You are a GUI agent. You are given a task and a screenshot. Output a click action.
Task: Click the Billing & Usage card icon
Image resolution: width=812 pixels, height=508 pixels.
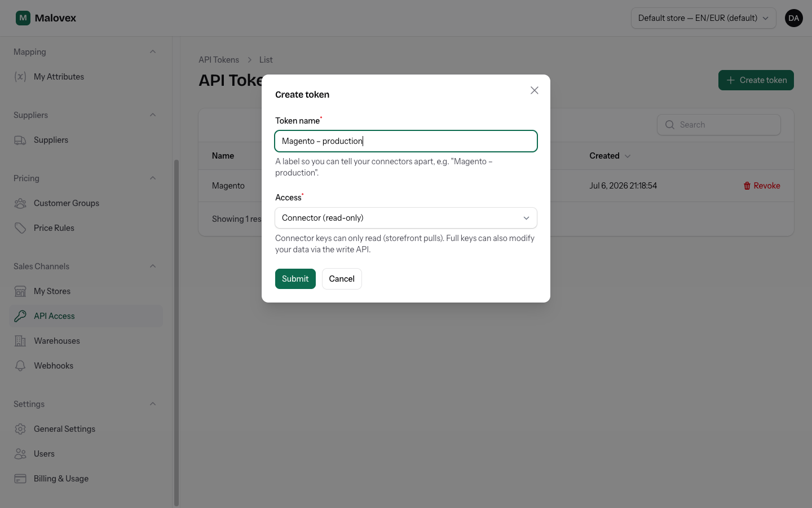[x=20, y=479]
